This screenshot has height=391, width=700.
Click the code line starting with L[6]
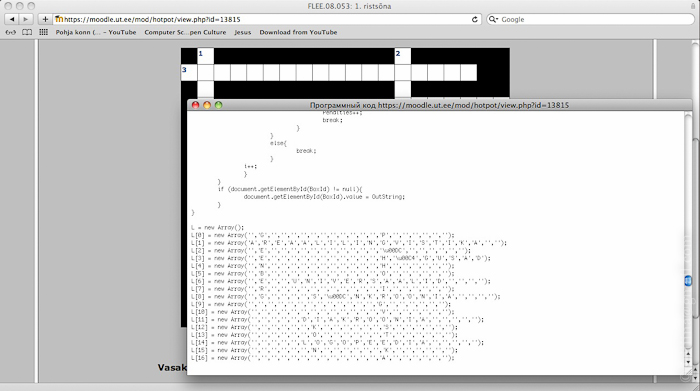(341, 281)
